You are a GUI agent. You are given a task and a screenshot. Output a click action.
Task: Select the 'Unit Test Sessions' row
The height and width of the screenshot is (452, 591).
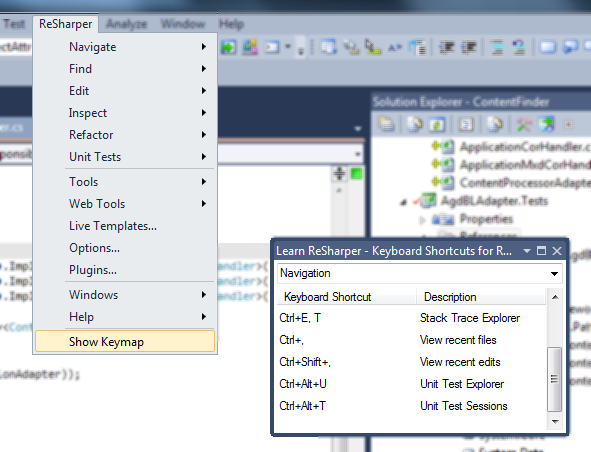(x=411, y=406)
